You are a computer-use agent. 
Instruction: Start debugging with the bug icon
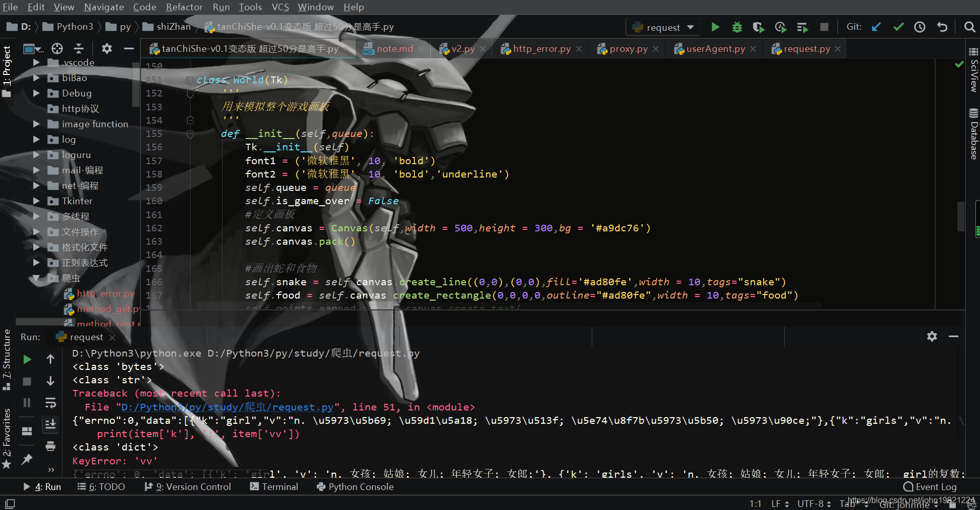[737, 27]
